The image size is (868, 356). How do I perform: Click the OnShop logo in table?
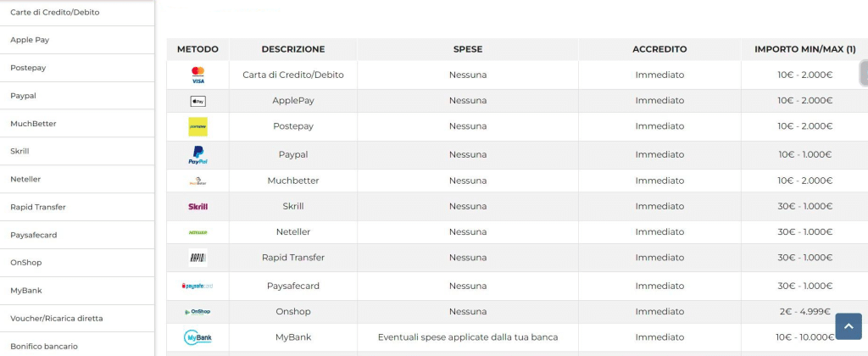point(198,312)
